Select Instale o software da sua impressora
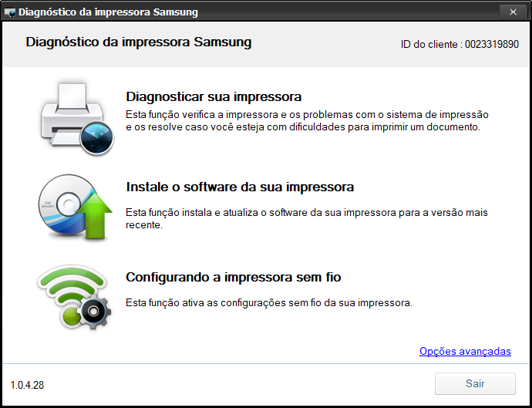This screenshot has height=408, width=532. coord(240,187)
